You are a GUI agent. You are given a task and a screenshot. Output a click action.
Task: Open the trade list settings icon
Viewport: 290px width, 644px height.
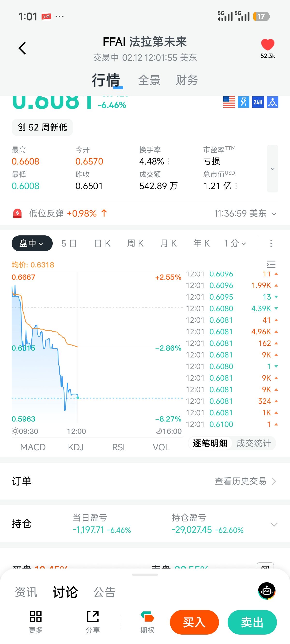271,264
